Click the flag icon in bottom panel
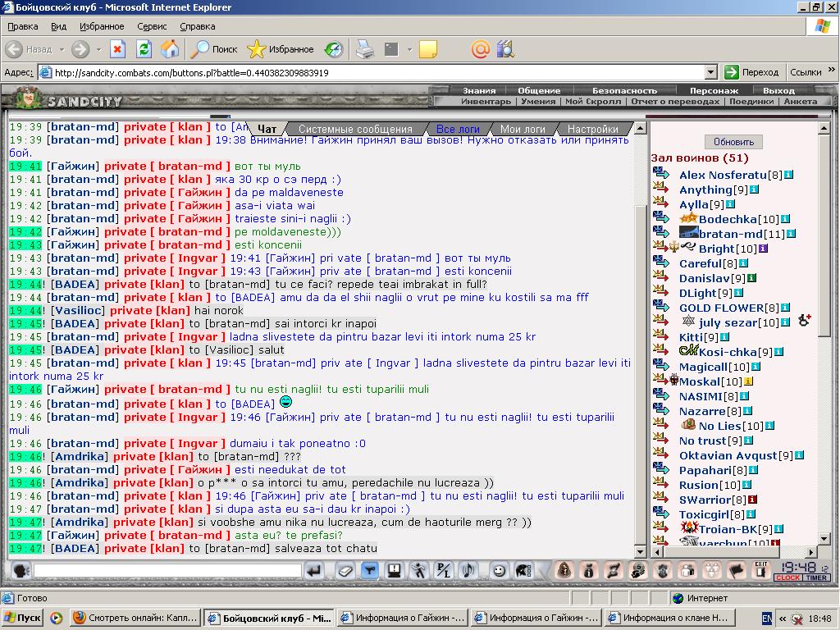 737,571
